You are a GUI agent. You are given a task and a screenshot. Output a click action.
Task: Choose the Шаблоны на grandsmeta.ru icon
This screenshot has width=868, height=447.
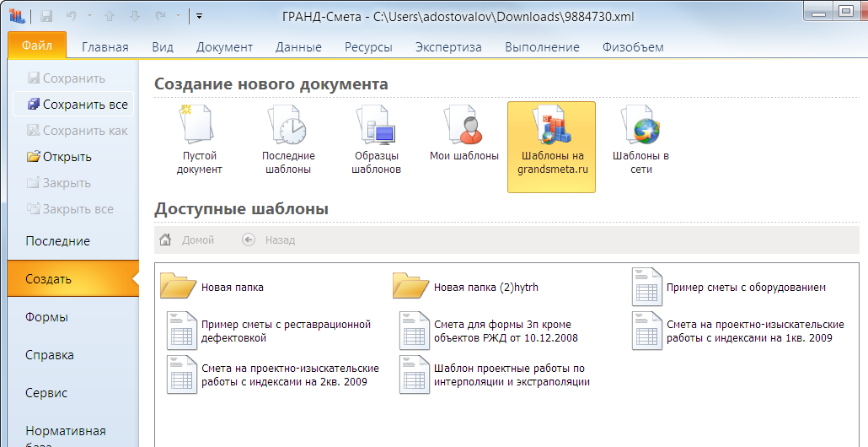point(551,147)
